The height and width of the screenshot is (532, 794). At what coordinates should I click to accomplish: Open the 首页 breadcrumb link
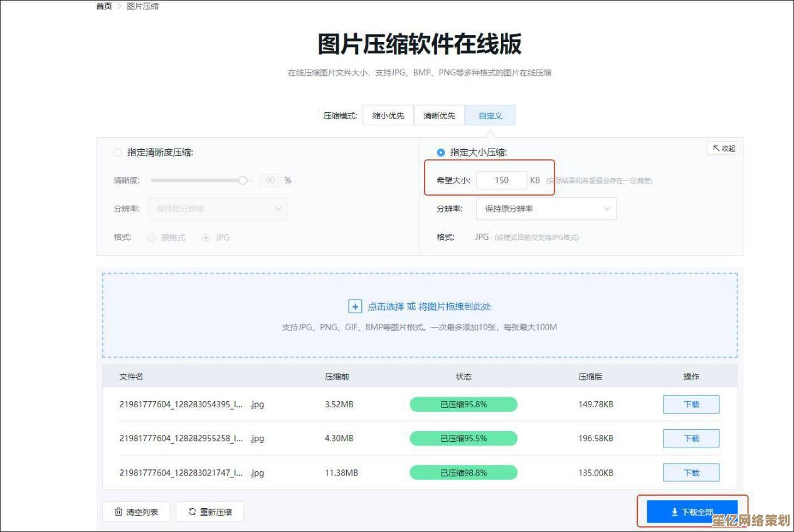click(x=103, y=6)
